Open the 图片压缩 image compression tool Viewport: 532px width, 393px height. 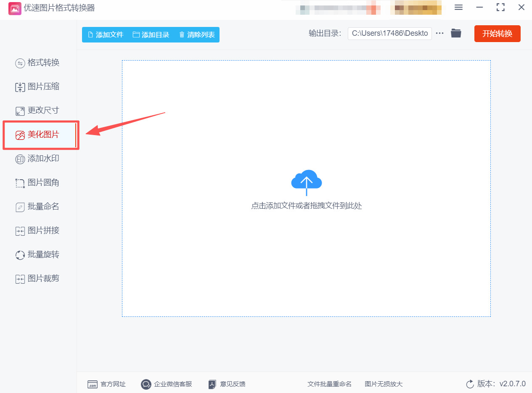point(38,86)
